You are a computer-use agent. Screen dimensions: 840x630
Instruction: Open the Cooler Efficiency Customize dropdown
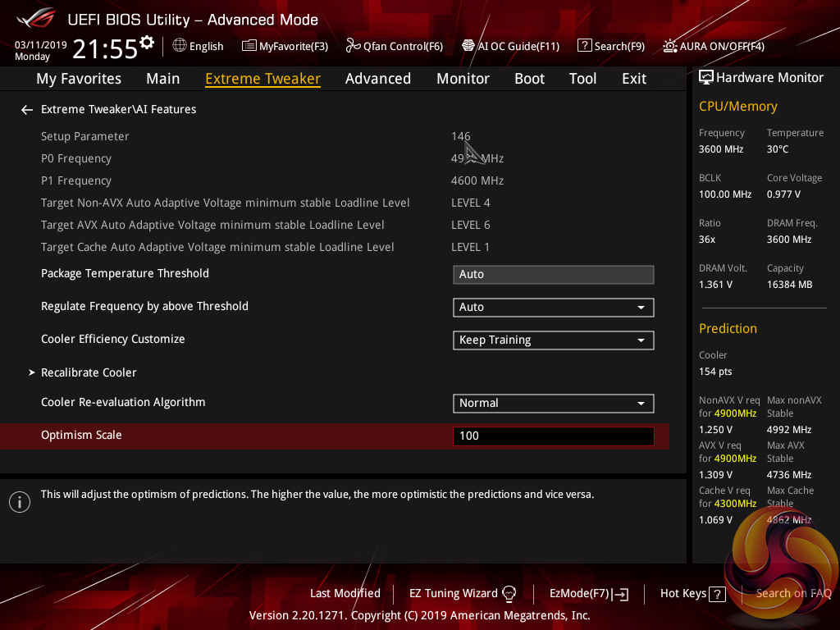pos(553,340)
